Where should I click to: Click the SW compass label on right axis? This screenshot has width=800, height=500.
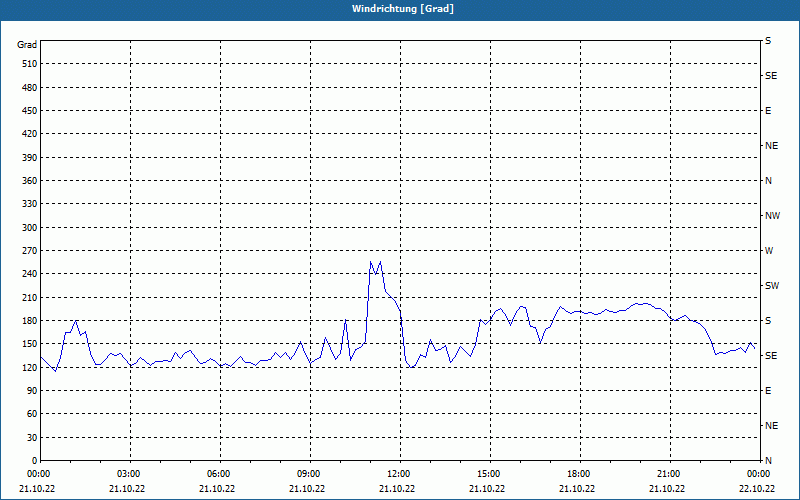(772, 286)
